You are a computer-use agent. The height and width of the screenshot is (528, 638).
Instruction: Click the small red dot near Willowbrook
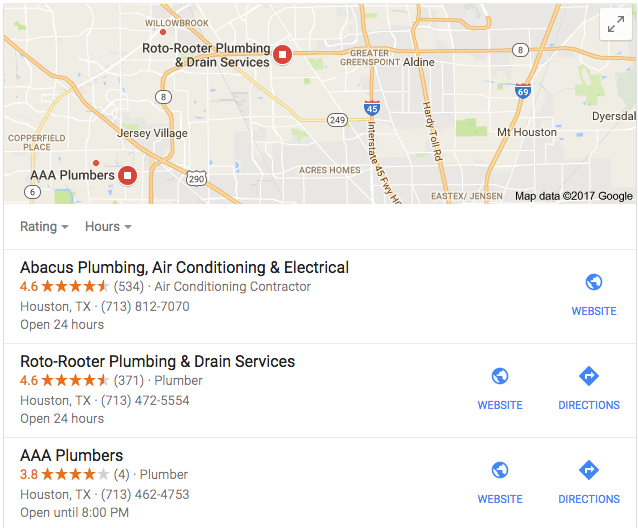[163, 32]
